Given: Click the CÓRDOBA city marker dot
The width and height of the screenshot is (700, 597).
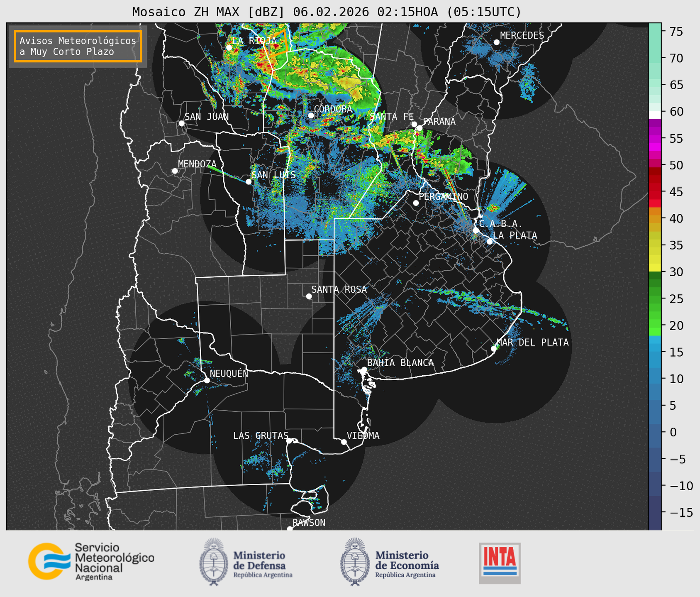Looking at the screenshot, I should pyautogui.click(x=311, y=115).
